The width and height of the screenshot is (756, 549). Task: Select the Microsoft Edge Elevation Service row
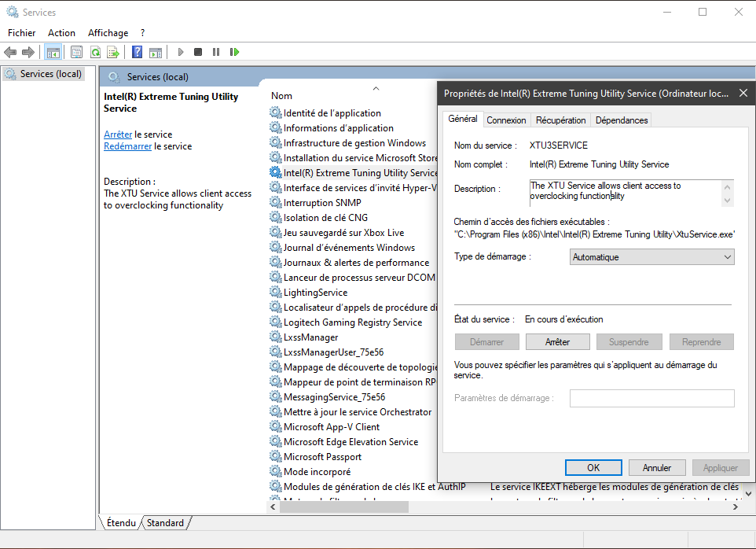(350, 441)
